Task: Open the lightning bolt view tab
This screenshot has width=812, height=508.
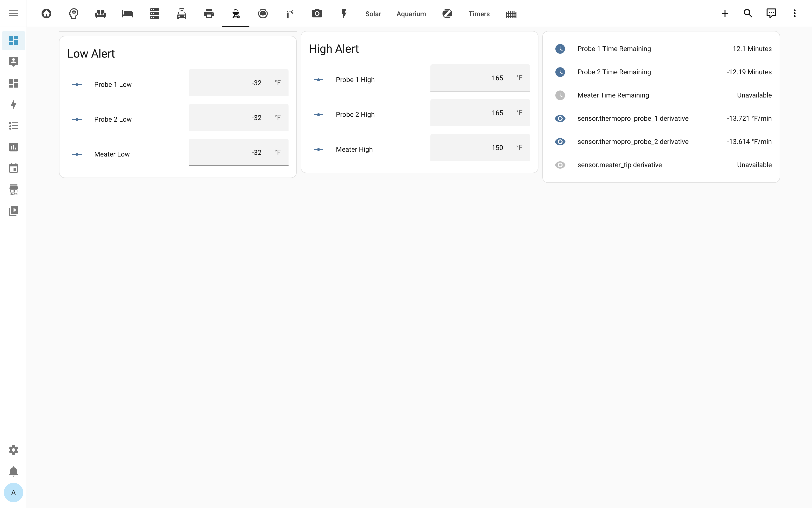Action: (344, 14)
